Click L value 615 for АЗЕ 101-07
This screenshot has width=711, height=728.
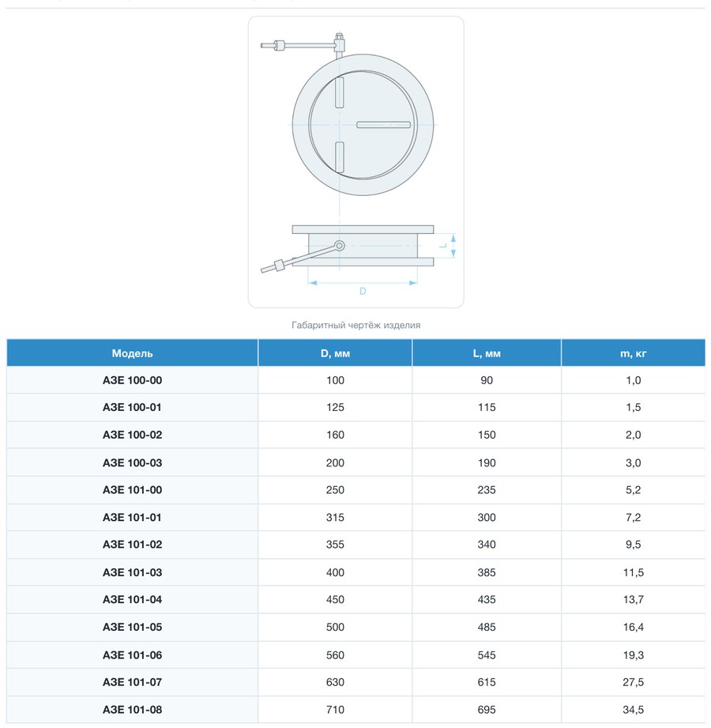coord(487,682)
